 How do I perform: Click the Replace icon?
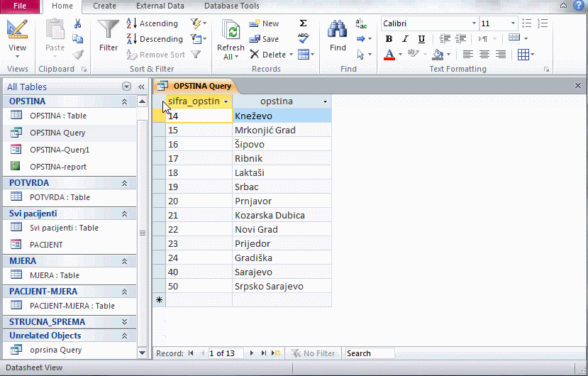361,23
